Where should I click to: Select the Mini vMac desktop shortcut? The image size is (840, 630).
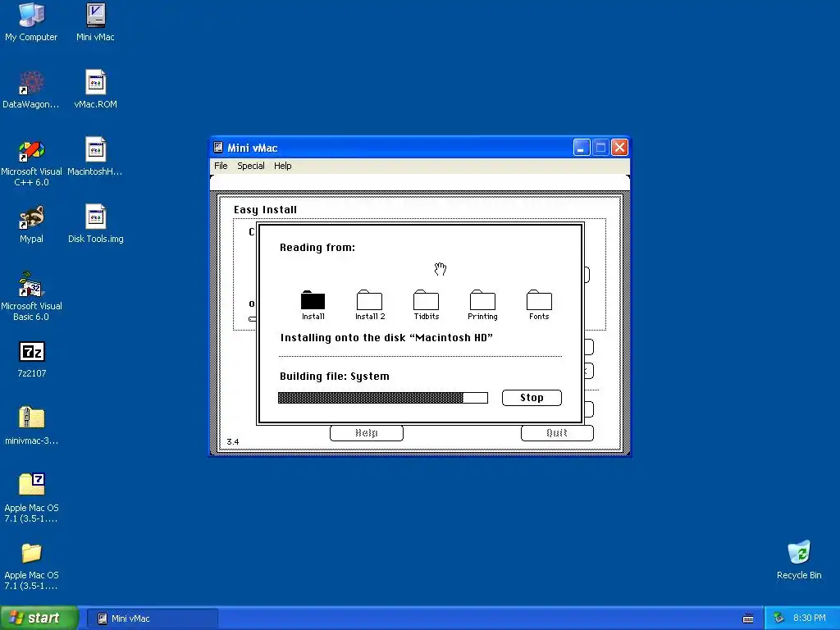click(95, 21)
